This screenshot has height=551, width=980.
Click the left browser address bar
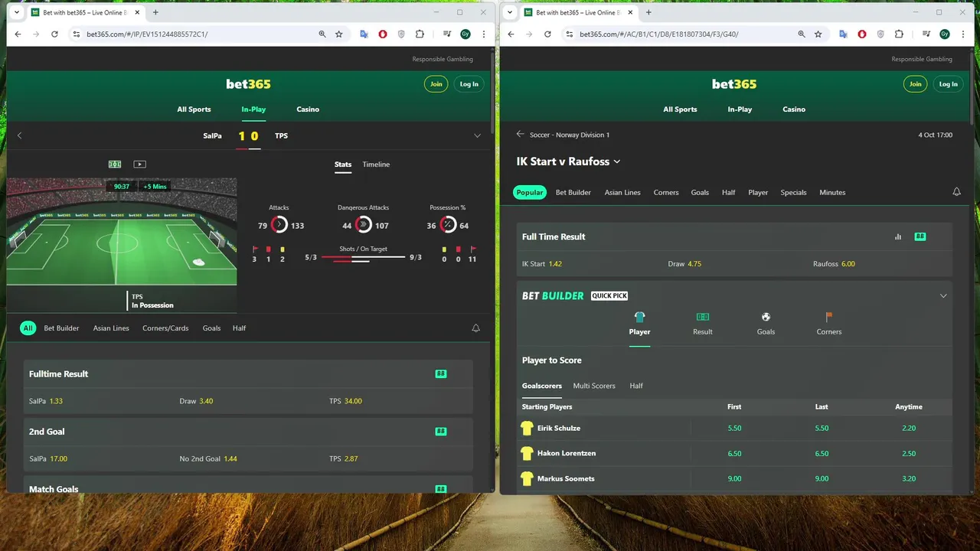[199, 34]
